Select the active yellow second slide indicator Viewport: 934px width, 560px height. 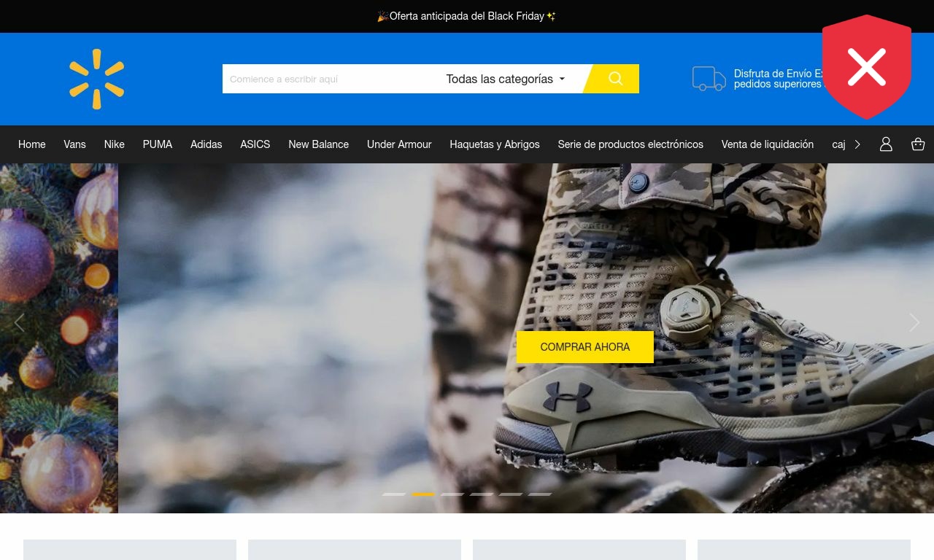[x=423, y=494]
